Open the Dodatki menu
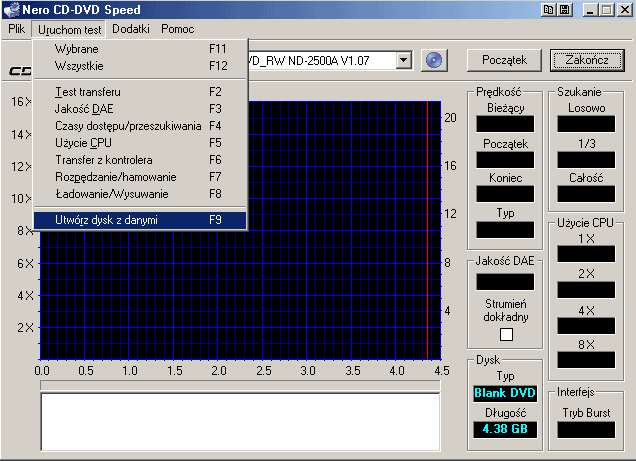 [x=131, y=29]
